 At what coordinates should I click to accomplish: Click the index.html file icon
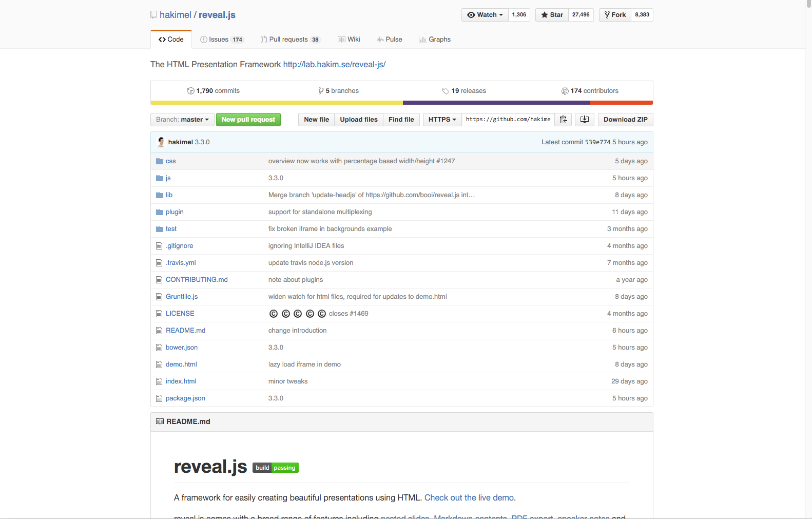pyautogui.click(x=159, y=381)
